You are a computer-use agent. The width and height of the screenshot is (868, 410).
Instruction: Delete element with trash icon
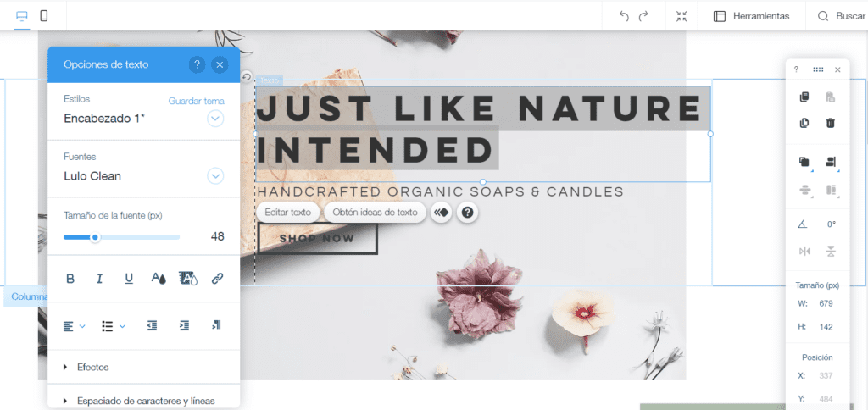tap(831, 123)
